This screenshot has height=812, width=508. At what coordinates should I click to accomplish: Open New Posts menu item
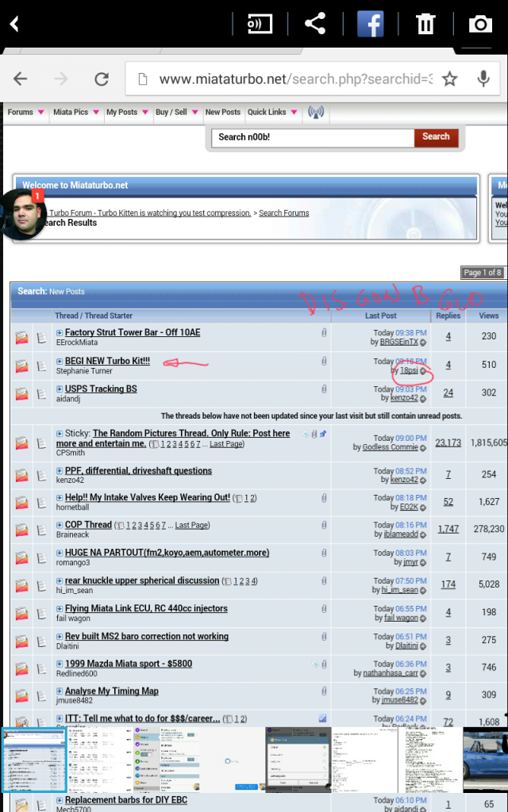[223, 112]
